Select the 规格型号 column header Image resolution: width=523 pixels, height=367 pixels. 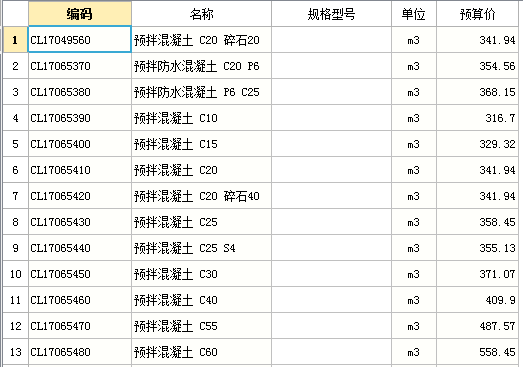[x=331, y=14]
